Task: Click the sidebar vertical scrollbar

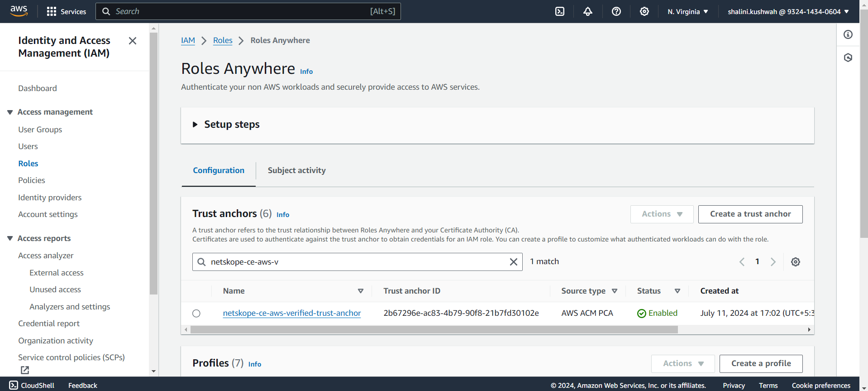Action: click(x=153, y=163)
